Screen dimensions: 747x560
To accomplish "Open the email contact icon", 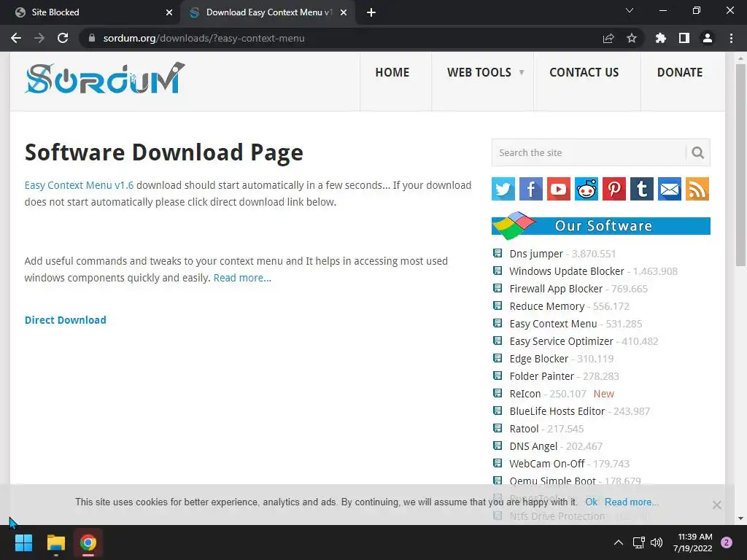I will pos(670,189).
